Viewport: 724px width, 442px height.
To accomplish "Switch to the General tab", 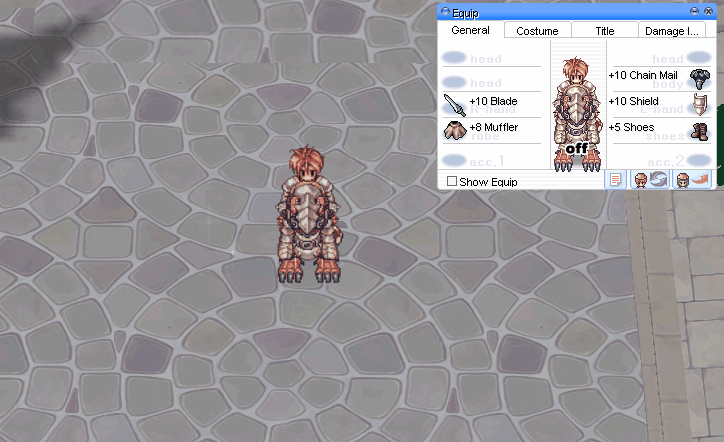I will tap(471, 30).
